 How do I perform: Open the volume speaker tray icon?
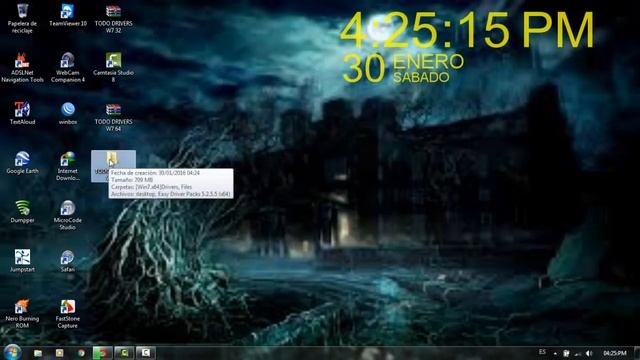click(x=589, y=353)
